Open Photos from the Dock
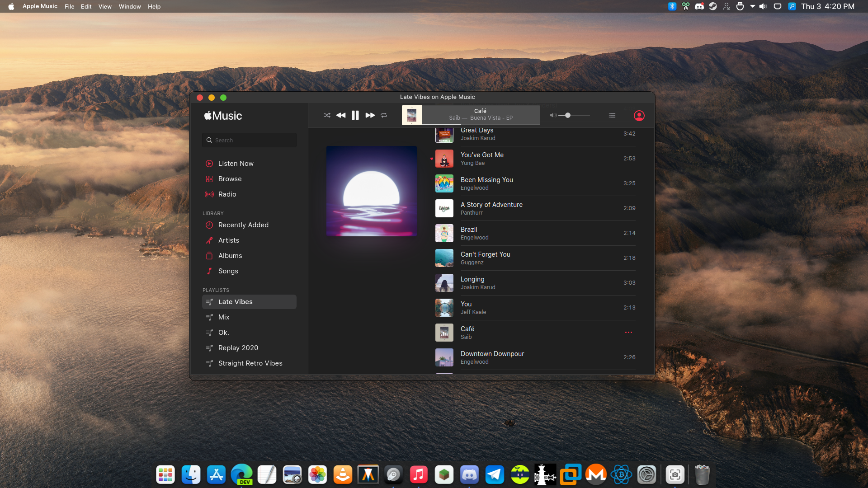The width and height of the screenshot is (868, 488). (317, 474)
